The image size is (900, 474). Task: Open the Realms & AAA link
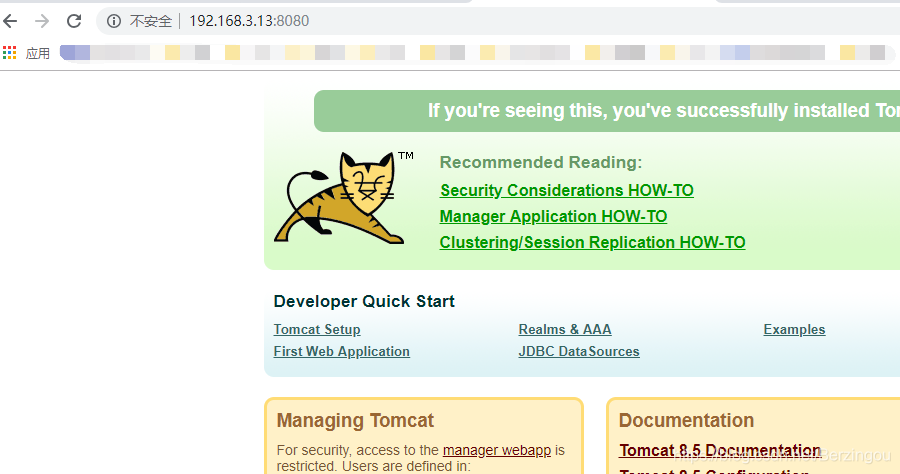pos(565,329)
